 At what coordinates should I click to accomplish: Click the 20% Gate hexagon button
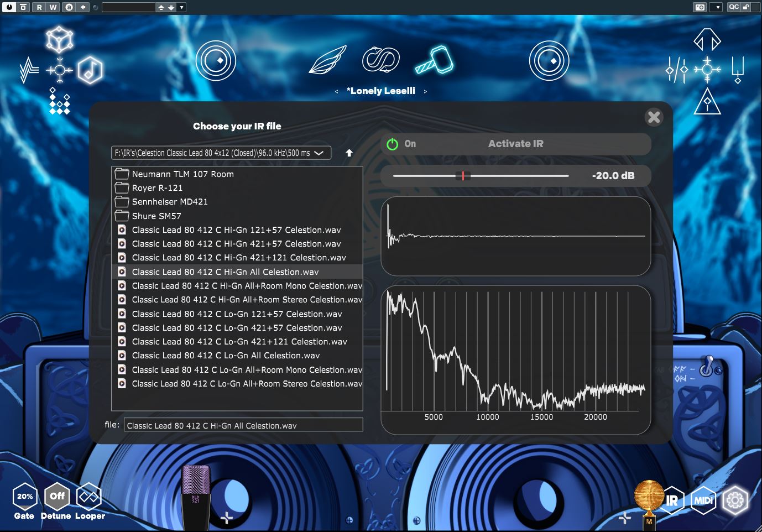coord(25,496)
